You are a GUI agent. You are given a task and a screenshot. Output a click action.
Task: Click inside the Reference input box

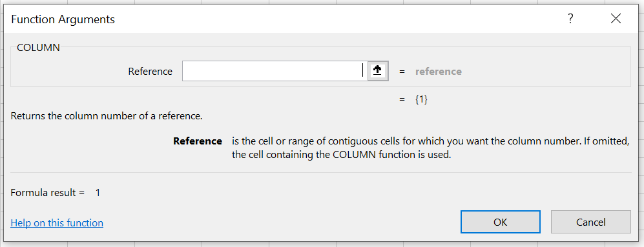(275, 71)
